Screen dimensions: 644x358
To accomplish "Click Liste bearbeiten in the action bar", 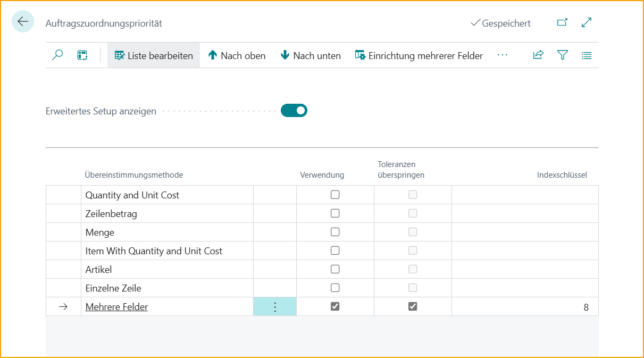I will pyautogui.click(x=154, y=55).
